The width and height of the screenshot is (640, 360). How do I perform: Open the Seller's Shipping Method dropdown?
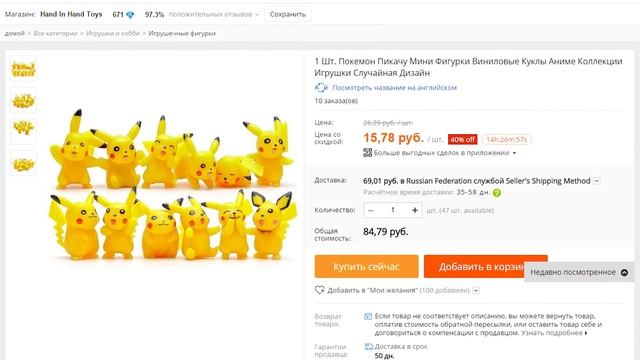tap(596, 181)
